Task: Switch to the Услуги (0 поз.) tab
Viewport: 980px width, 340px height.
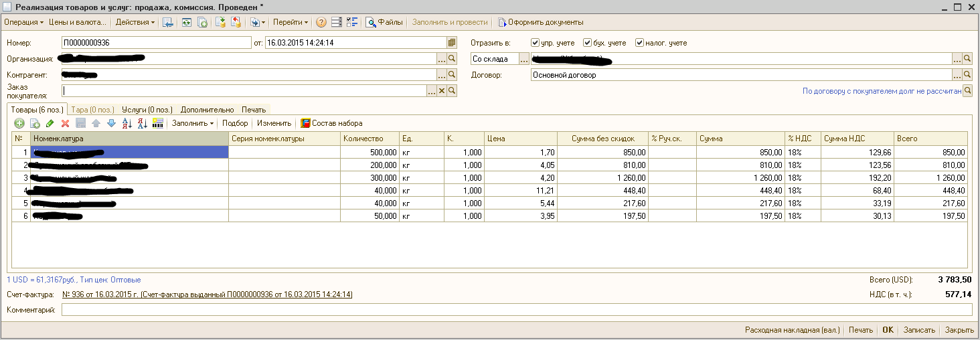Action: tap(147, 109)
